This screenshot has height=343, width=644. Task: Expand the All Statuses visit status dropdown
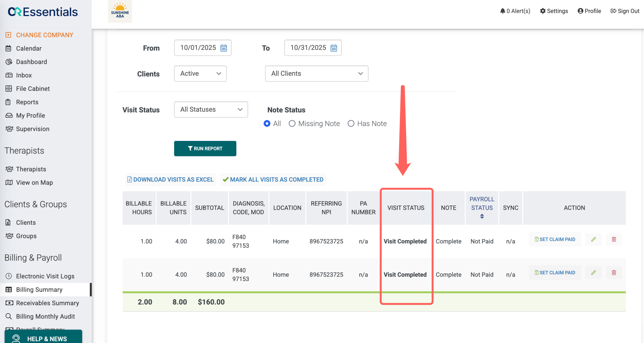(211, 109)
